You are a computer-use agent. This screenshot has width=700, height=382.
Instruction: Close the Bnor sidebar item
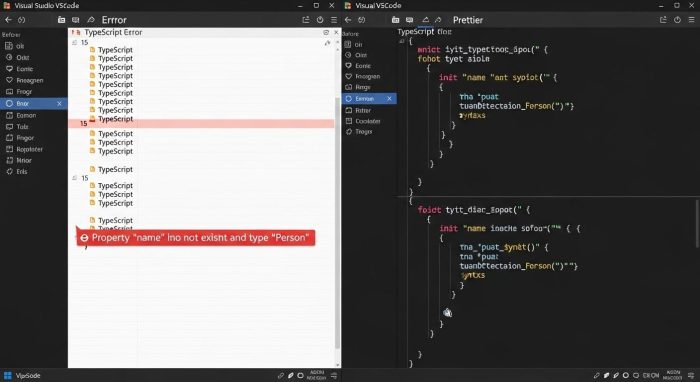pos(59,104)
